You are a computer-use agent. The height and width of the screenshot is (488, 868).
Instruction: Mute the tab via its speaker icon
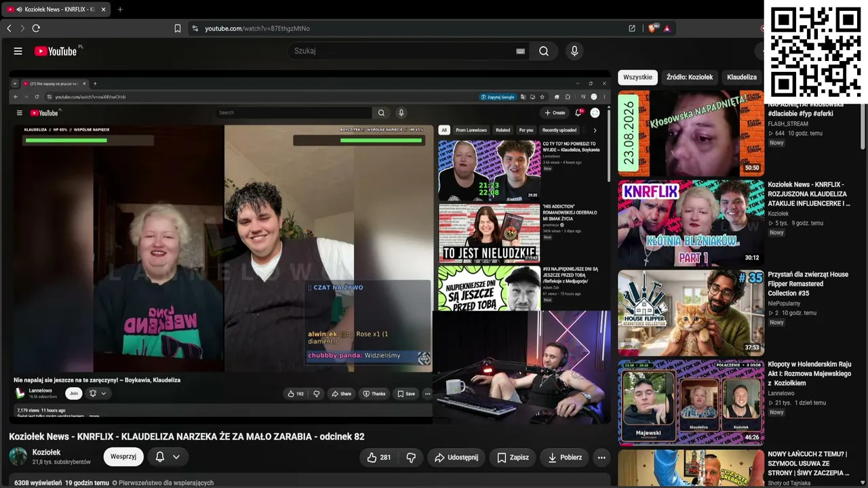[x=18, y=9]
